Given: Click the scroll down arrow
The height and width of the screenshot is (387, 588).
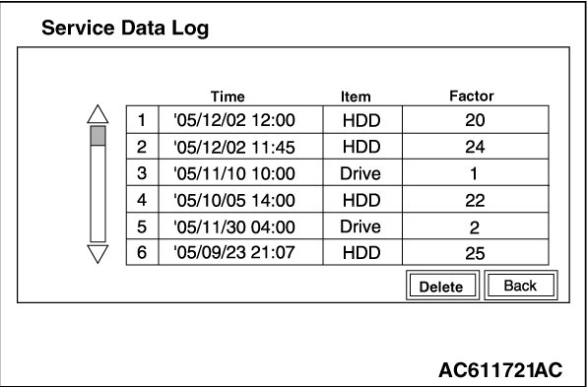Looking at the screenshot, I should point(98,254).
